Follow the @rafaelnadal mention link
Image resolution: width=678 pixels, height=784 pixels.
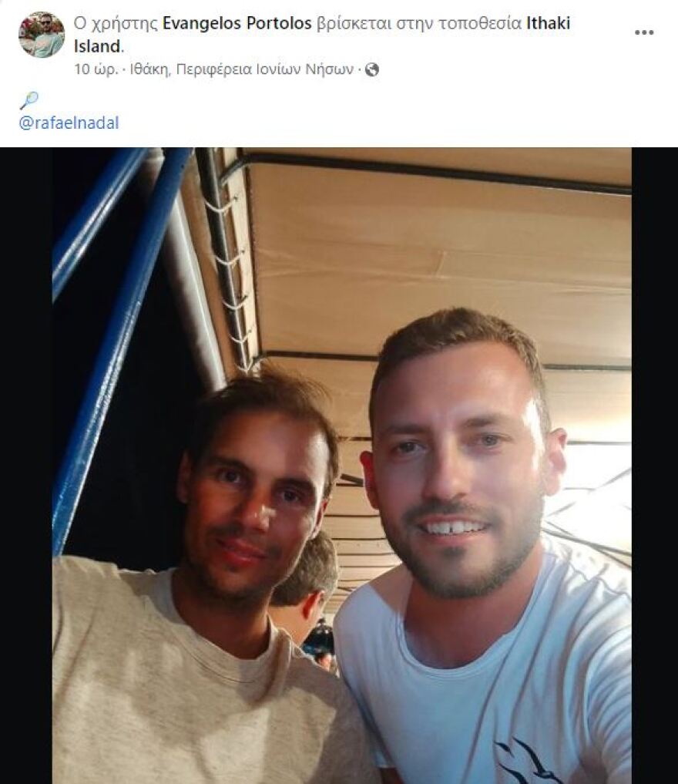69,123
